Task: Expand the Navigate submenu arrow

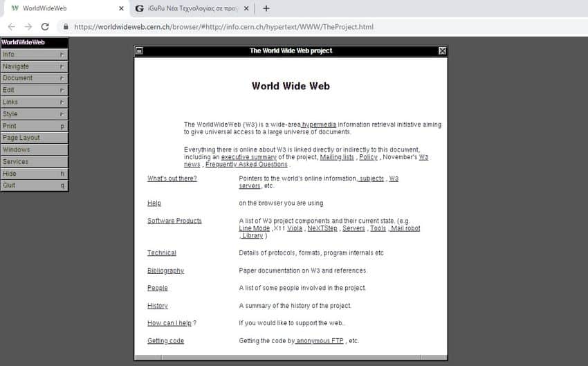Action: pyautogui.click(x=62, y=66)
